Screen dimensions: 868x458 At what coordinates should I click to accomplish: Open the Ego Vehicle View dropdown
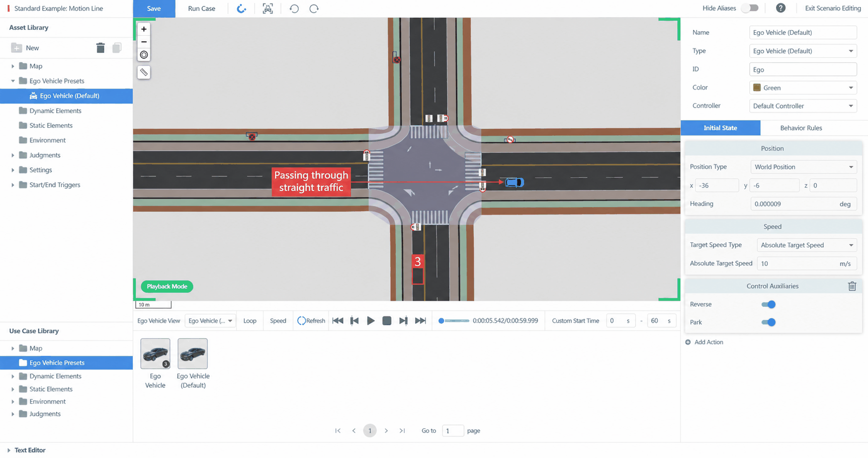click(x=210, y=321)
